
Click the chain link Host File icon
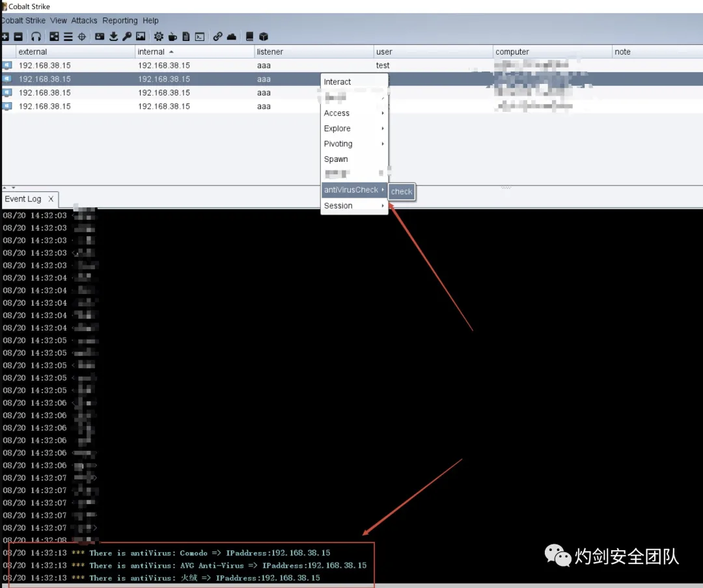[218, 36]
